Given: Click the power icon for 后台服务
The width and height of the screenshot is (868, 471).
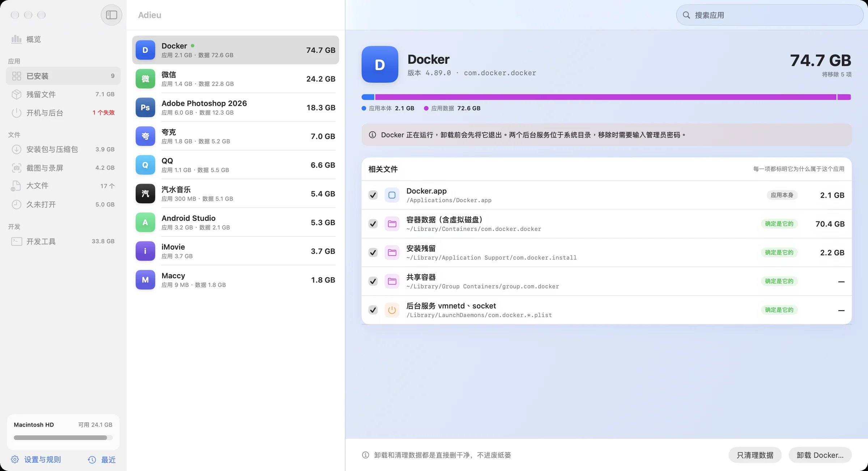Looking at the screenshot, I should point(392,310).
